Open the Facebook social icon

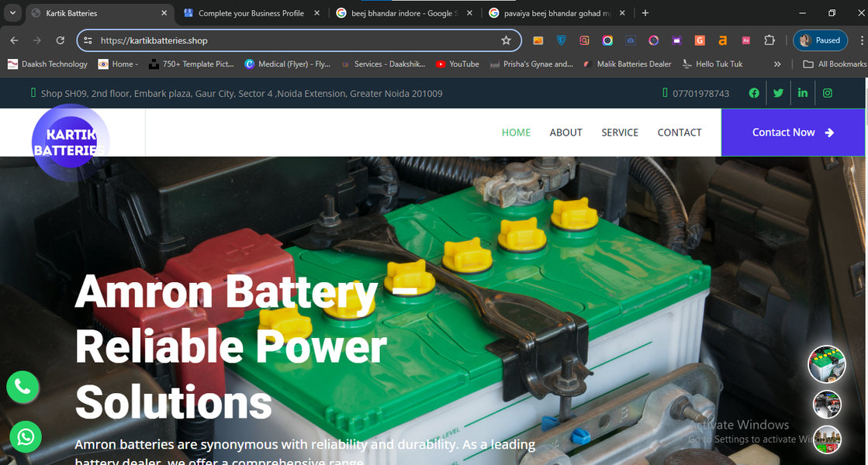pos(754,93)
